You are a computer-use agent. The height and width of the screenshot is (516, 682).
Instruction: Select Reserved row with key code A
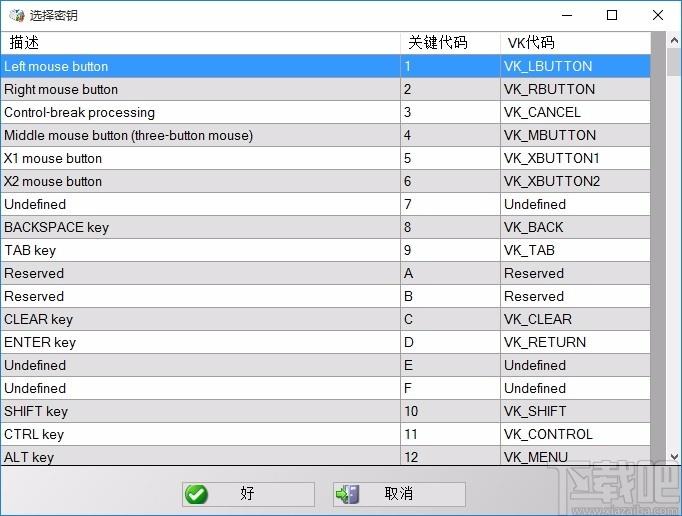[x=326, y=273]
